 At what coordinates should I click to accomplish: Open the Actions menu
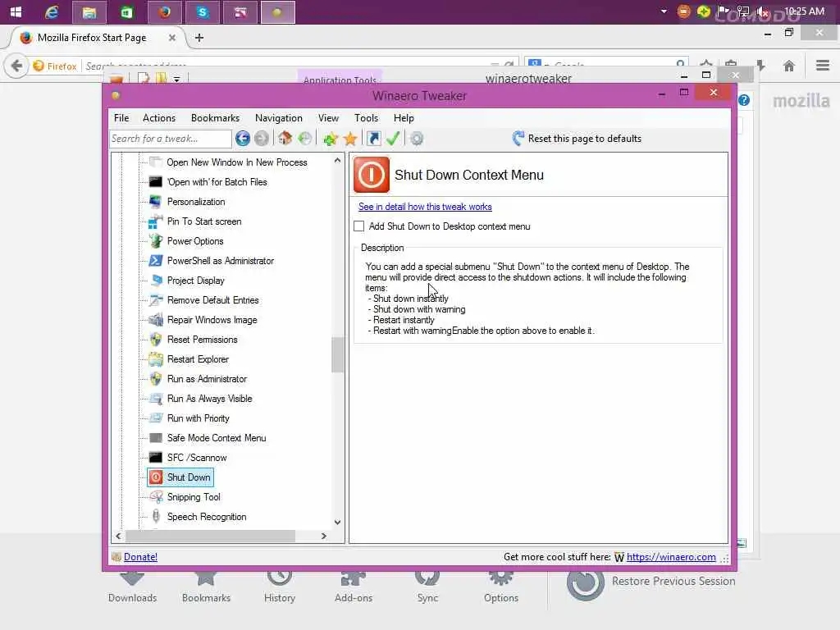click(x=159, y=118)
